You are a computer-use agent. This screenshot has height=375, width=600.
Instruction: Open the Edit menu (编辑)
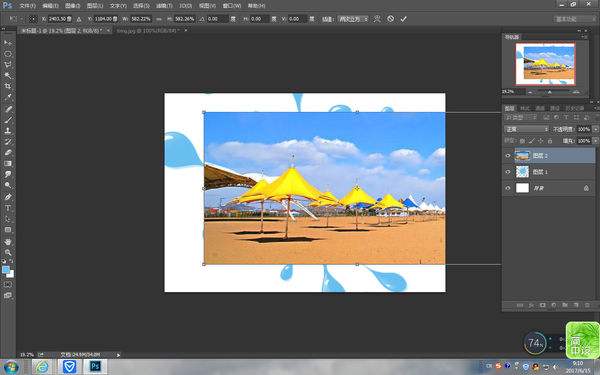click(x=50, y=6)
